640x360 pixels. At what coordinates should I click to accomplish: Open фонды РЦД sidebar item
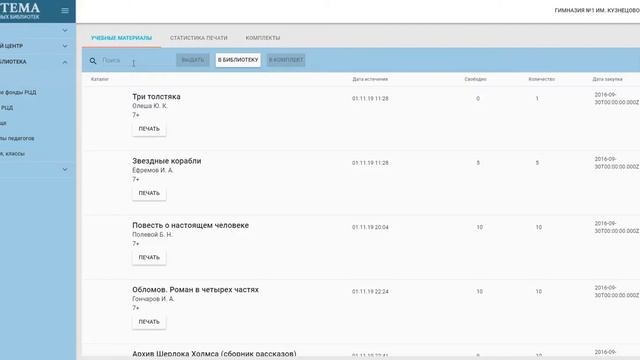point(18,92)
